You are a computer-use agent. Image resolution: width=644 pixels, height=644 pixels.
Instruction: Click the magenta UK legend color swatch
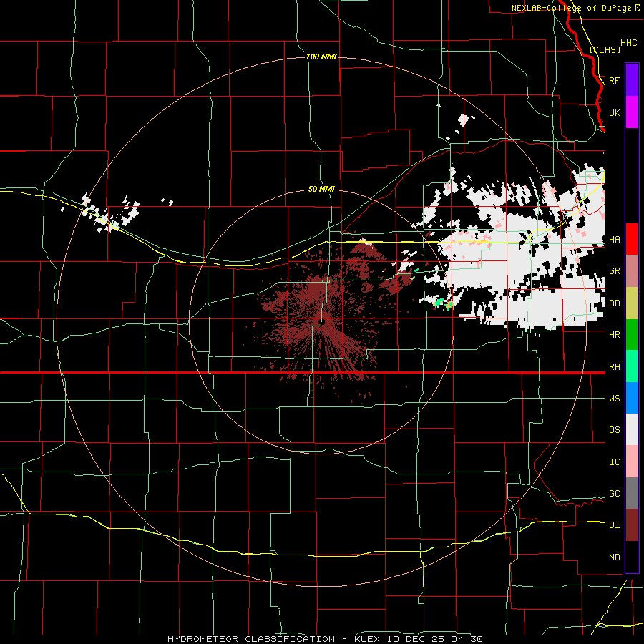[632, 112]
